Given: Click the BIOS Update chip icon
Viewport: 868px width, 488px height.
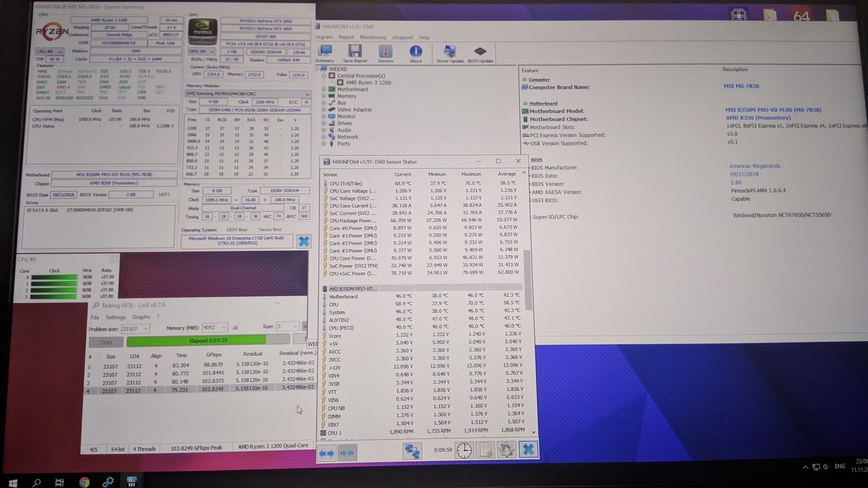Looking at the screenshot, I should pyautogui.click(x=480, y=54).
